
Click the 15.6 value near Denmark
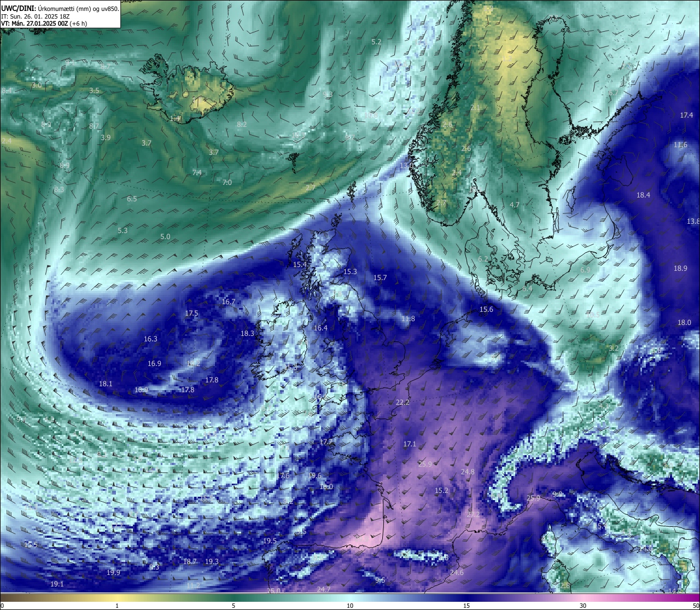[486, 309]
